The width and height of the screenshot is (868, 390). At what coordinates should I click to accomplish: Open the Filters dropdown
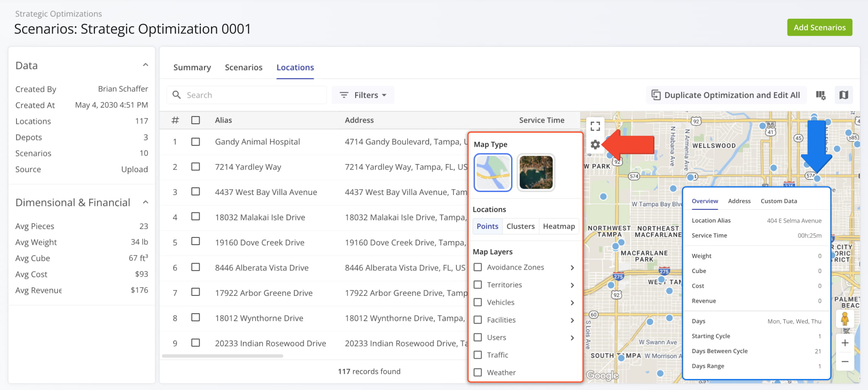tap(363, 95)
